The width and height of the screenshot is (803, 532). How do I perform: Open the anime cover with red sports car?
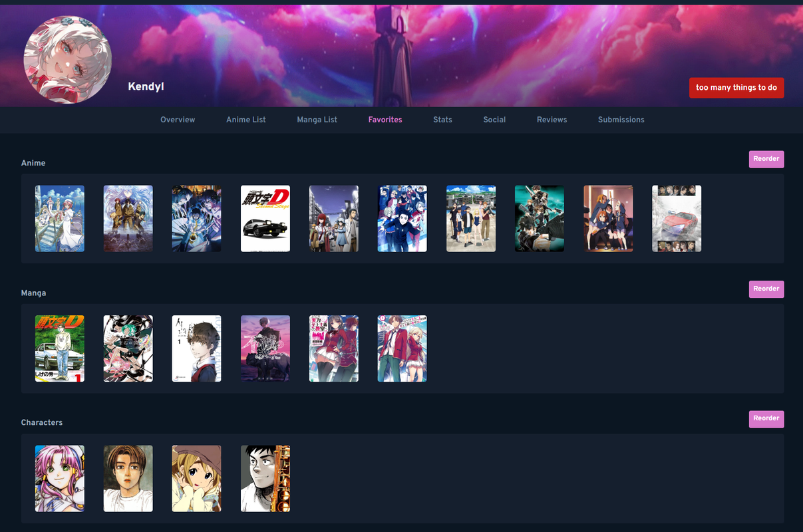tap(677, 219)
